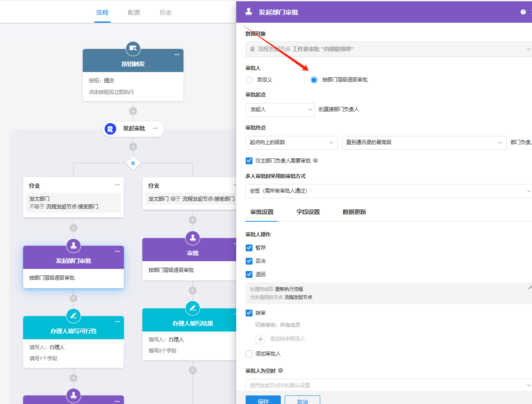Uncheck the 否决 checkbox
This screenshot has height=404, width=532.
point(249,261)
